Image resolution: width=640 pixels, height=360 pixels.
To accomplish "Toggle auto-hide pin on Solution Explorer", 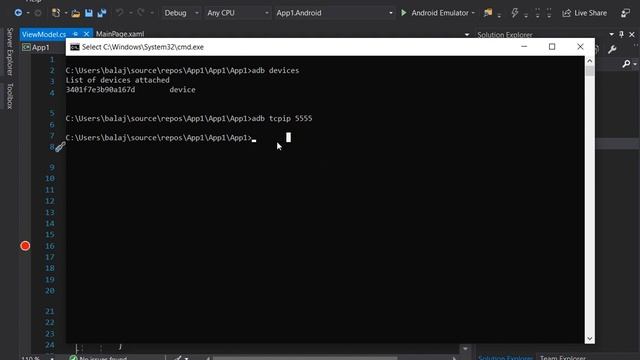I will click(621, 34).
